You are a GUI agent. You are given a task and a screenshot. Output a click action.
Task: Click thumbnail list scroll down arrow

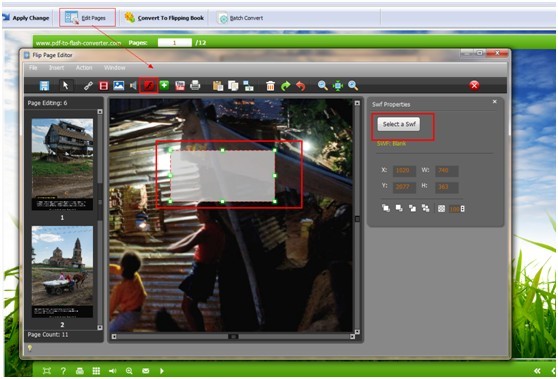click(x=100, y=327)
